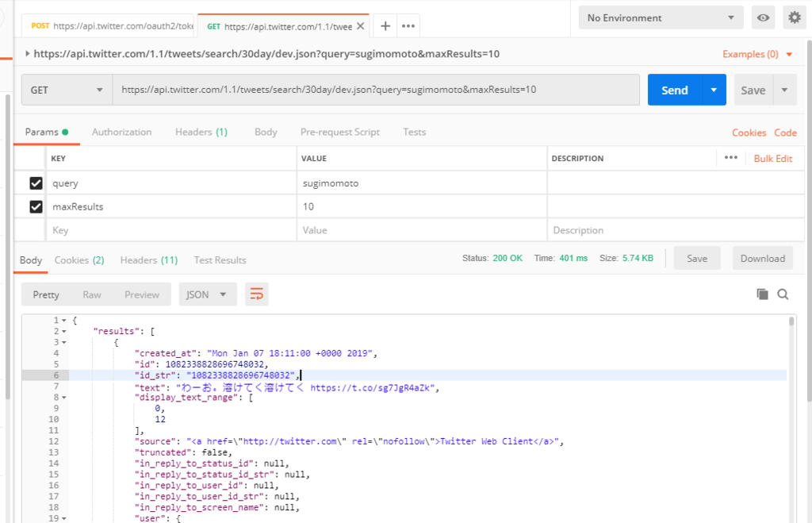Click the empty Value placeholder field

click(x=422, y=229)
